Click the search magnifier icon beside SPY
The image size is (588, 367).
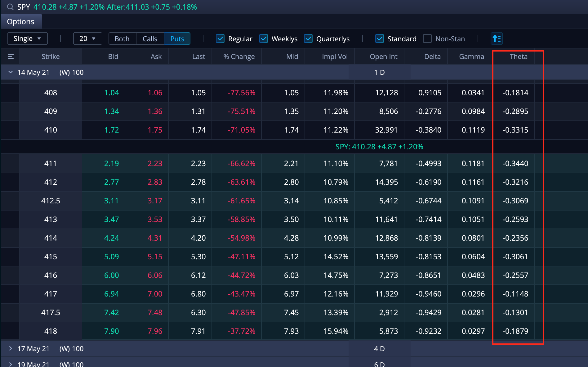click(10, 7)
